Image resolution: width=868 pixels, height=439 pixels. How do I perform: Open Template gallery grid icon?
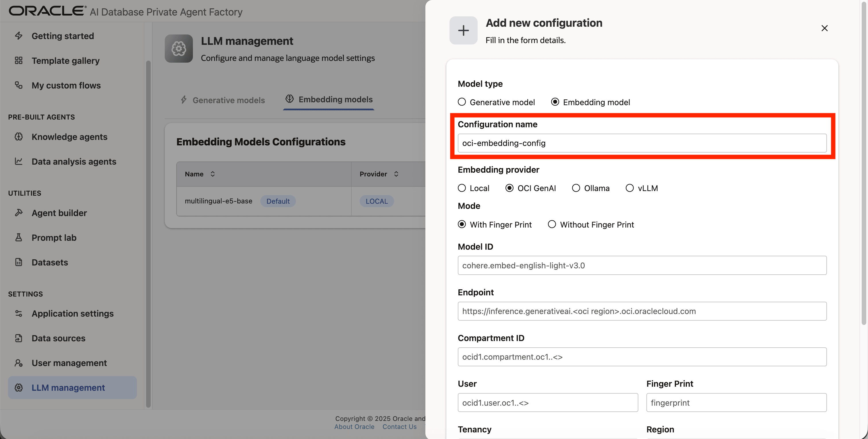(19, 61)
